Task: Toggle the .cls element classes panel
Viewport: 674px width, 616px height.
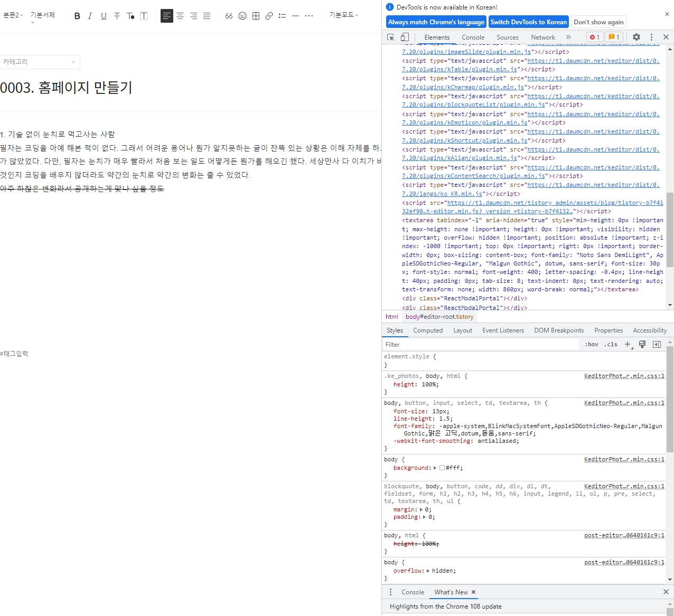Action: pos(611,344)
